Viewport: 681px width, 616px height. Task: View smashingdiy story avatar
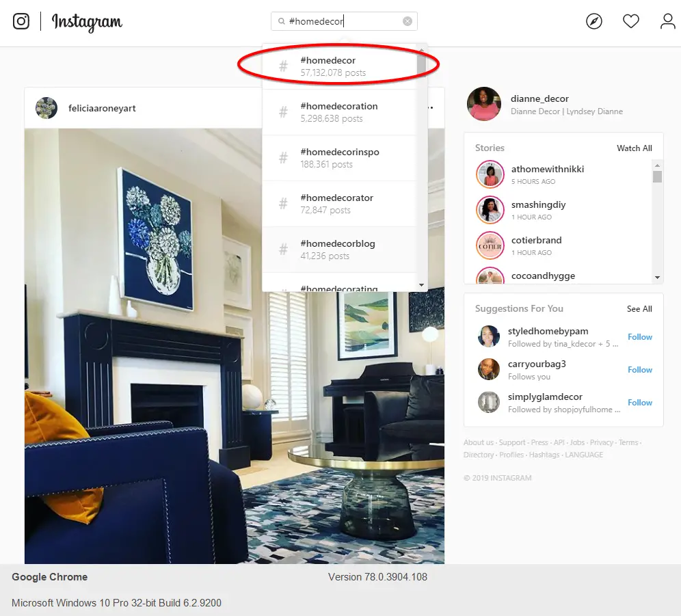pyautogui.click(x=490, y=210)
